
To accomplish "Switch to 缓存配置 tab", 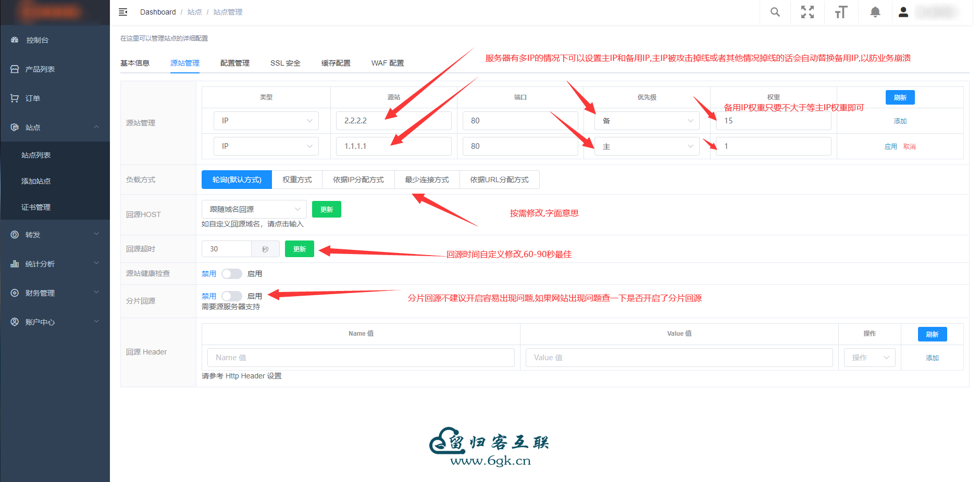I will click(336, 63).
